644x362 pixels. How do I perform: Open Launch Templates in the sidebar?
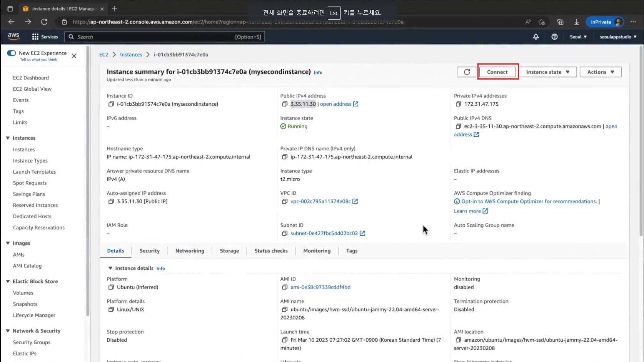pos(34,172)
